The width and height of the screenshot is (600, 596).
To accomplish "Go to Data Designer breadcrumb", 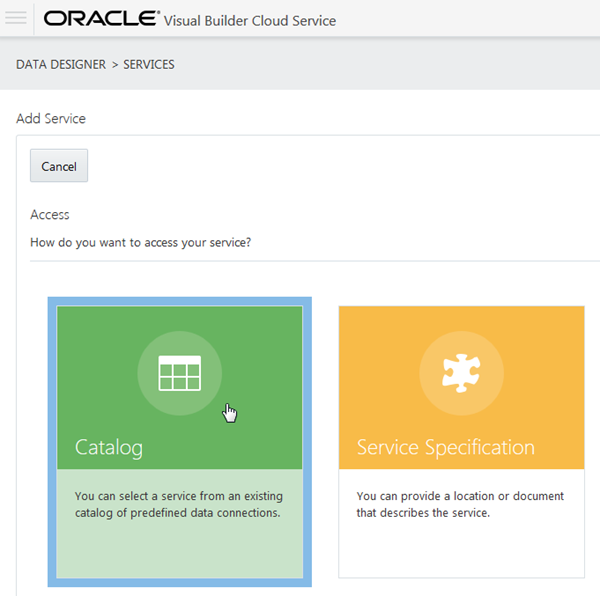I will click(x=61, y=64).
